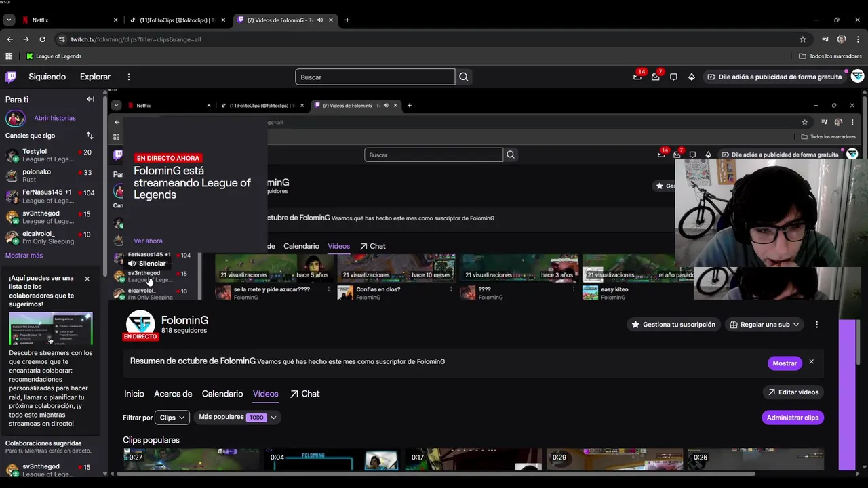This screenshot has height=488, width=868.
Task: Go to Siguiendo page
Action: point(47,77)
